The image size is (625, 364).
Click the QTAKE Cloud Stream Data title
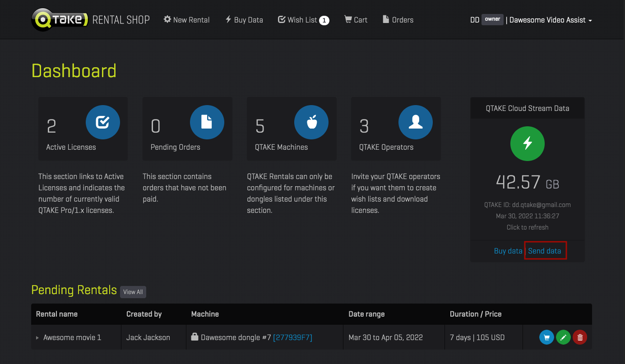528,108
